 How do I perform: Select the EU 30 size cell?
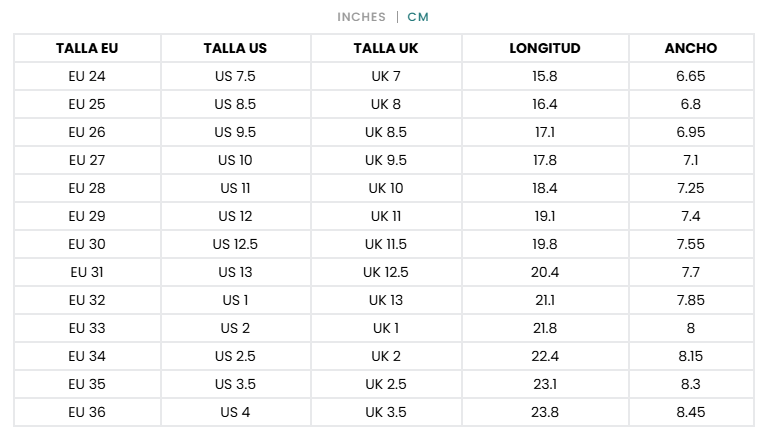87,244
